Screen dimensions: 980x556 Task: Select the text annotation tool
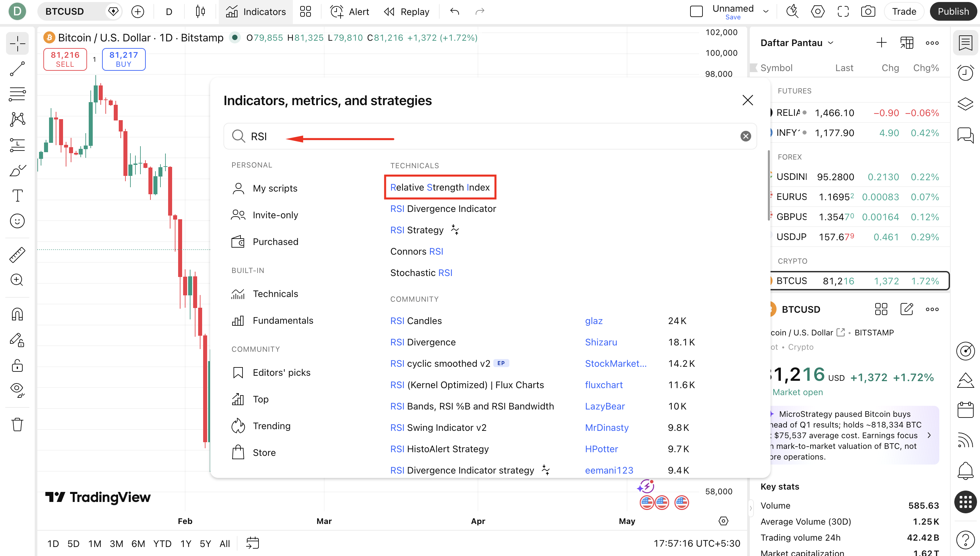(17, 196)
